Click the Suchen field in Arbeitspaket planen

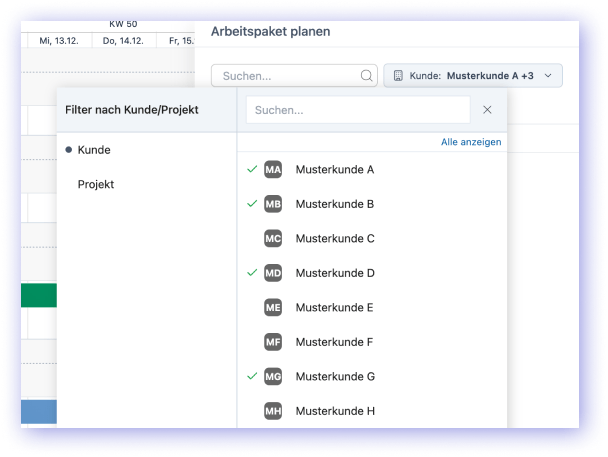click(294, 76)
